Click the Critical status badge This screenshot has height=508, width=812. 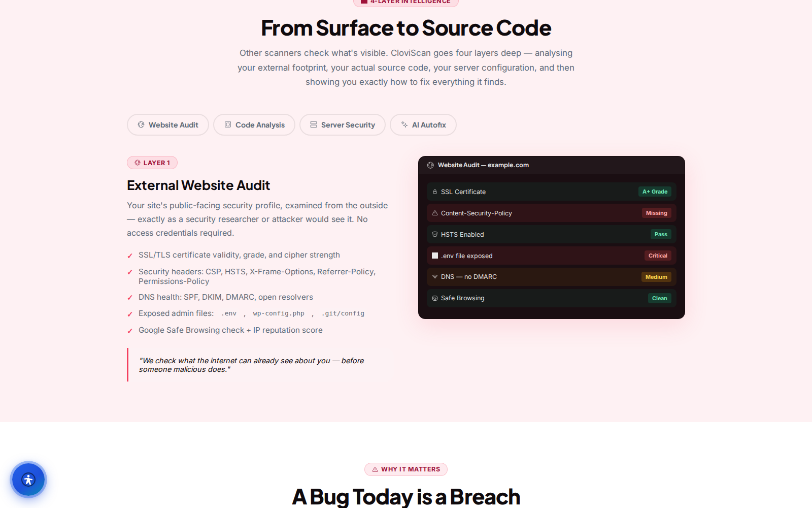tap(658, 256)
